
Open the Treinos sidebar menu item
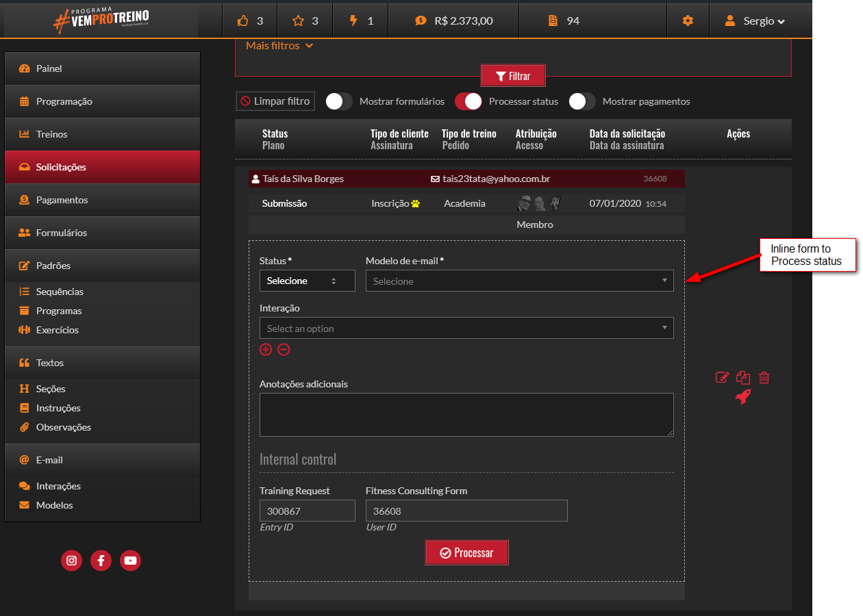click(52, 134)
